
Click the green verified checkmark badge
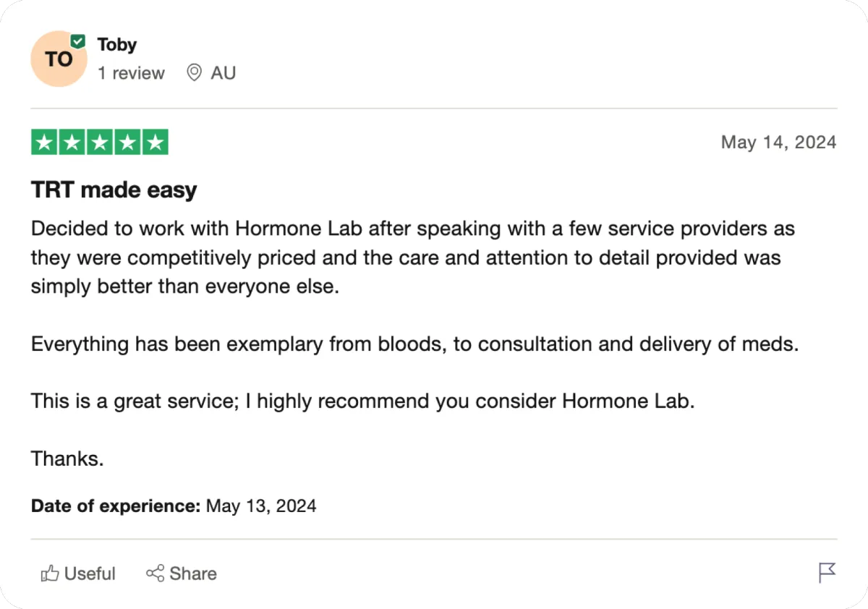pyautogui.click(x=78, y=42)
